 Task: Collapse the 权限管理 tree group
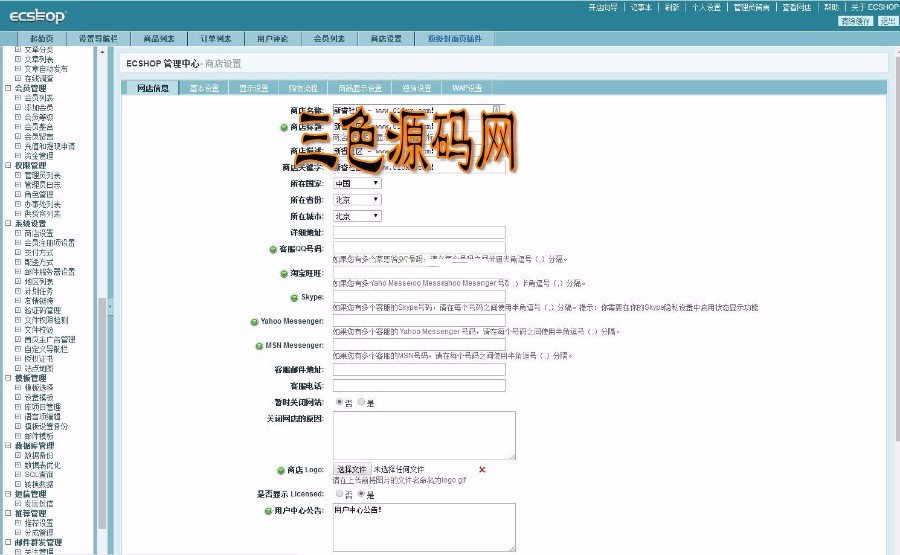tap(8, 165)
